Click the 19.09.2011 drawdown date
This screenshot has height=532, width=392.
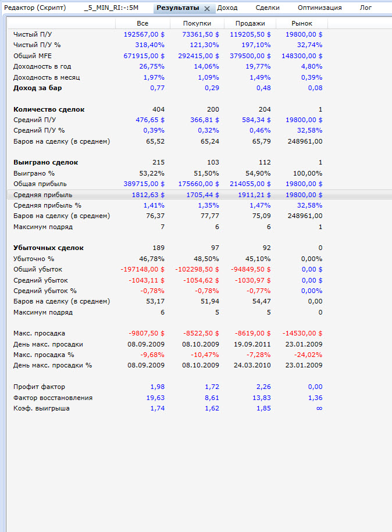(x=252, y=344)
